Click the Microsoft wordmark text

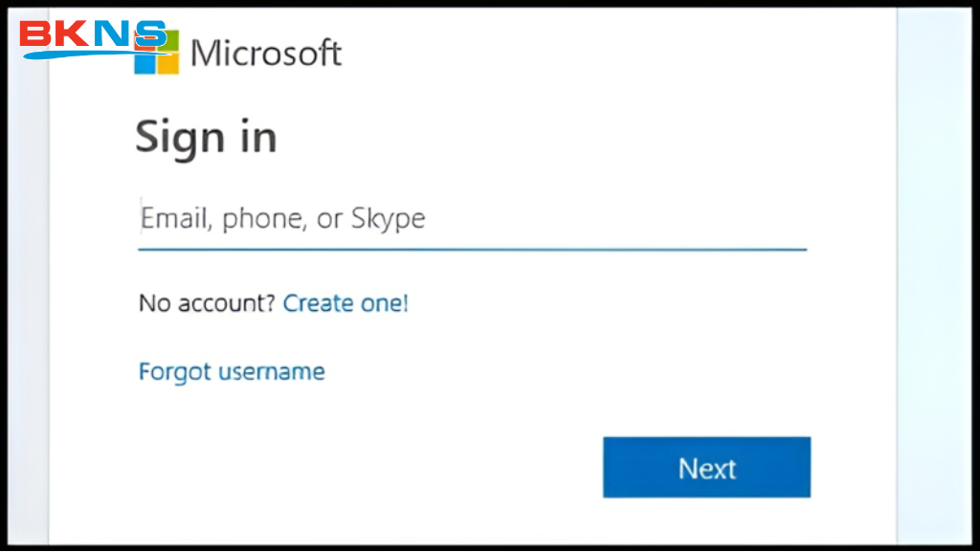(x=266, y=53)
